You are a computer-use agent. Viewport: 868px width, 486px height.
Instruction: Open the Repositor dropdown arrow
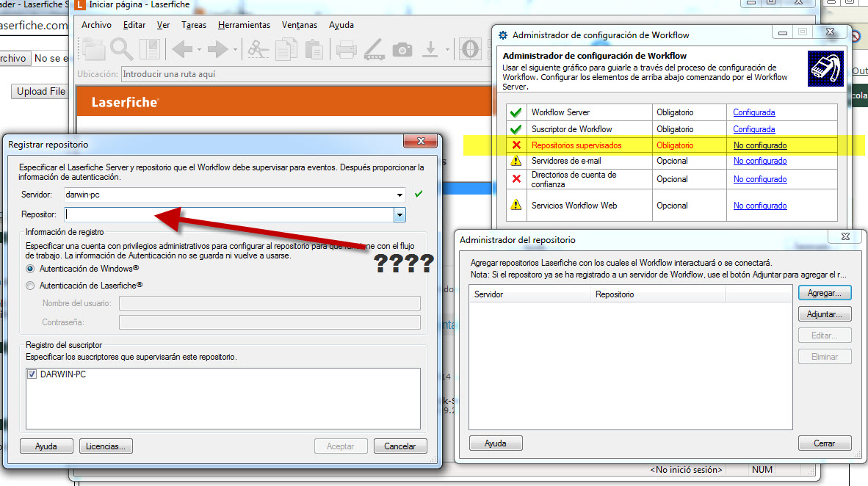tap(399, 215)
